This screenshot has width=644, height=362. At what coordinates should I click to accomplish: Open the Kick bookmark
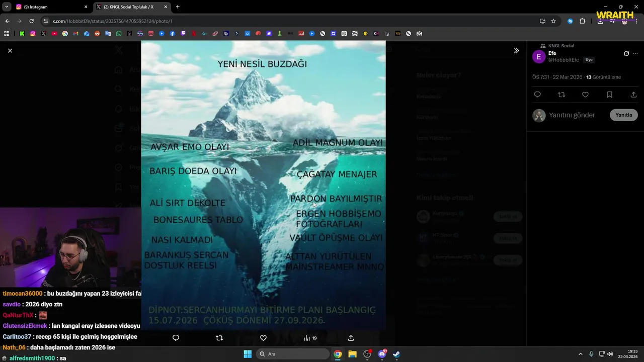point(22,34)
